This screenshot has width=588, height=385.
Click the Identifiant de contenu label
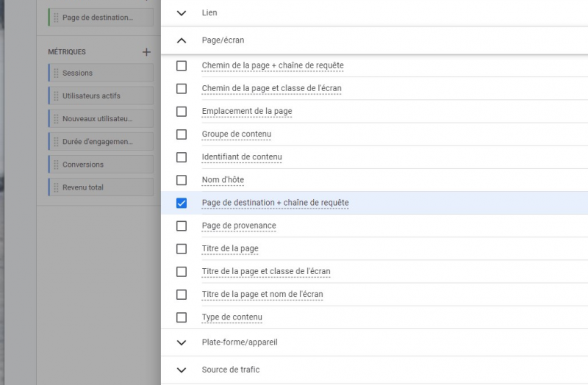[242, 157]
